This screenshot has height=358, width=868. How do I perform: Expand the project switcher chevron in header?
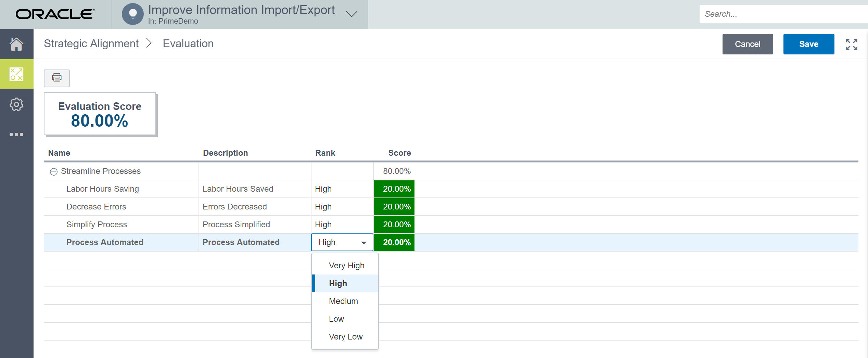point(352,14)
